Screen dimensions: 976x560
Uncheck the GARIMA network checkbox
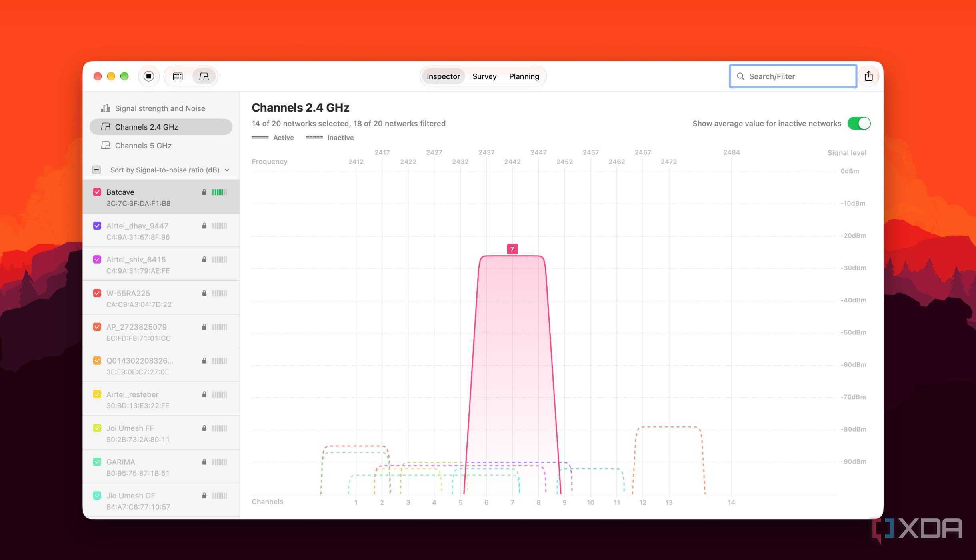[x=97, y=462]
